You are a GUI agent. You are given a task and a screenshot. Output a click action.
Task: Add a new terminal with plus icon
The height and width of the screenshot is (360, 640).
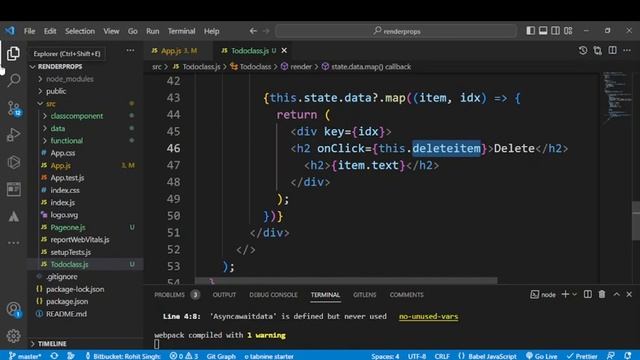(565, 294)
